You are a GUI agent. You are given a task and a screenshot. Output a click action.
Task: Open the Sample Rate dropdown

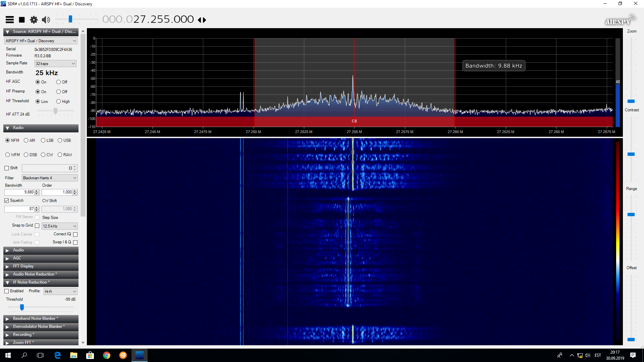[55, 64]
